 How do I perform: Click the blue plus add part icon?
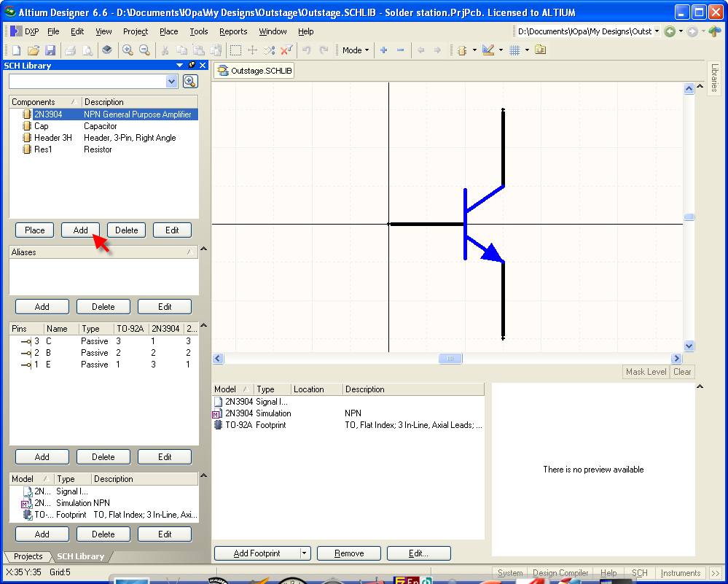point(384,50)
